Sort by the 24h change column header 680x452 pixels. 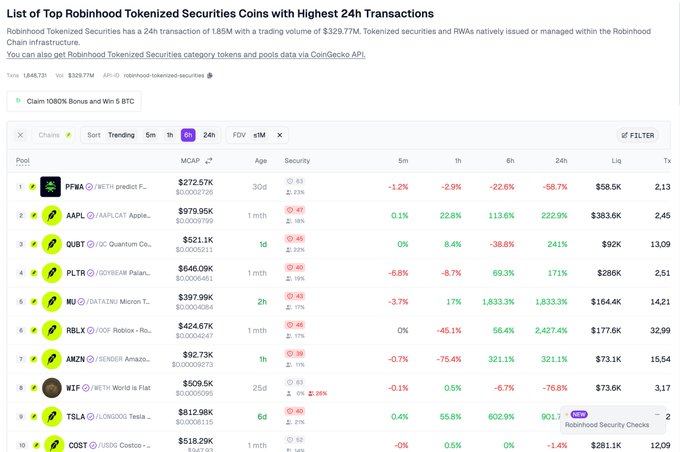[561, 160]
